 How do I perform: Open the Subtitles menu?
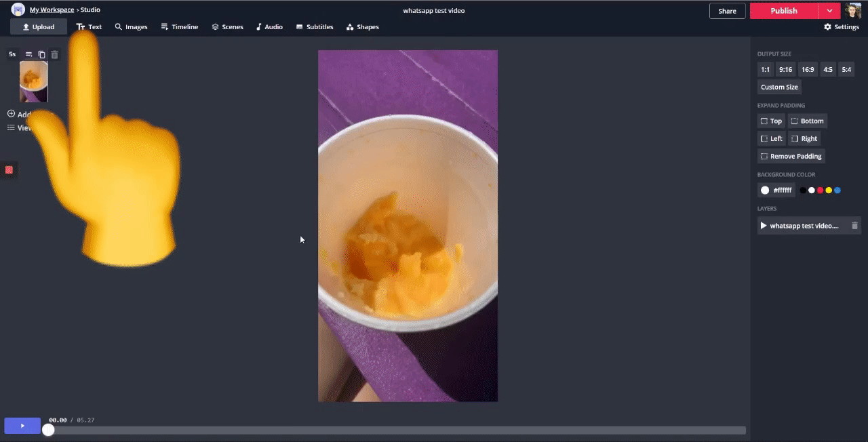[x=314, y=27]
